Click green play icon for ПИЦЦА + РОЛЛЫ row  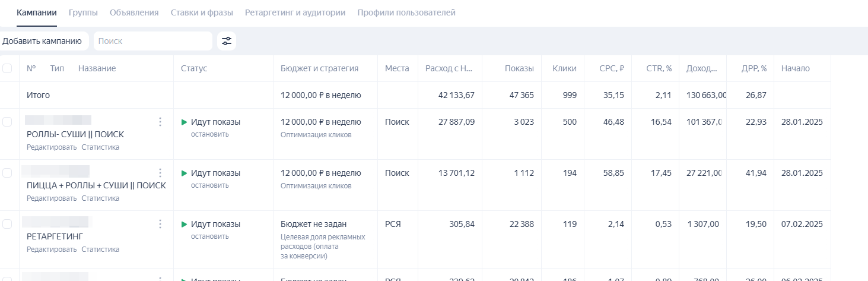coord(184,173)
